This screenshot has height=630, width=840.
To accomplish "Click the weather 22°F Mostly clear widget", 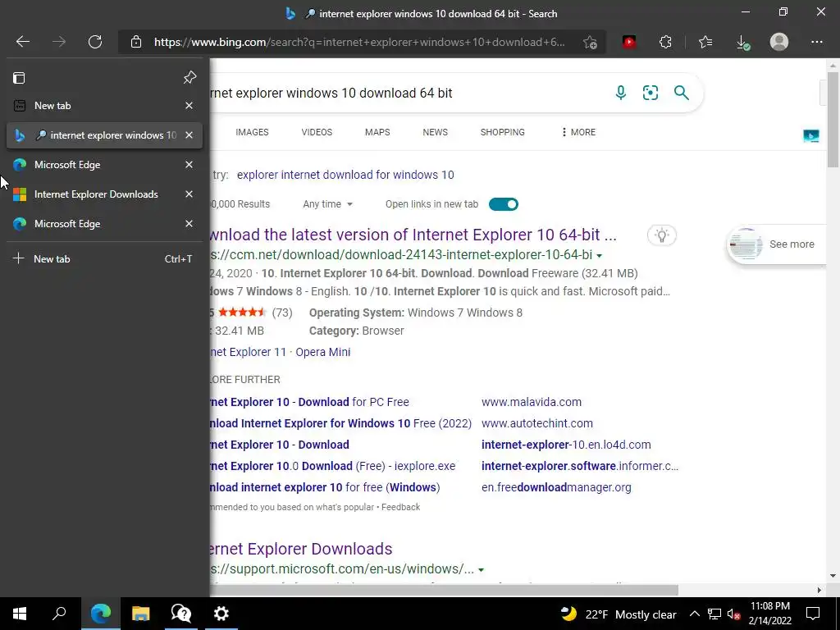I will [619, 614].
